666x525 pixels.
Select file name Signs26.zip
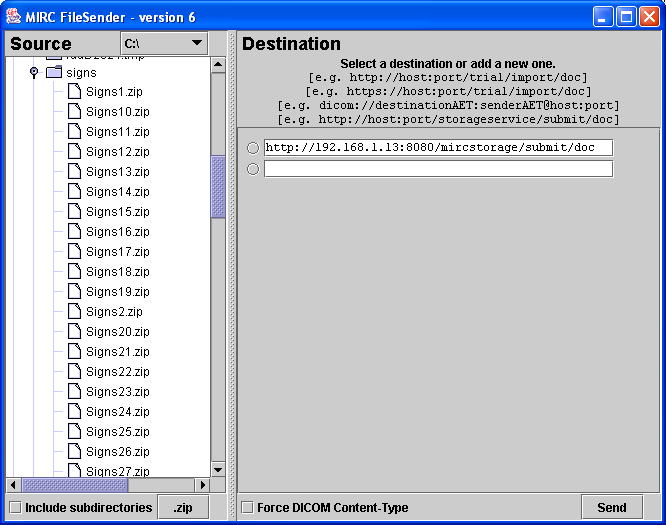[118, 452]
